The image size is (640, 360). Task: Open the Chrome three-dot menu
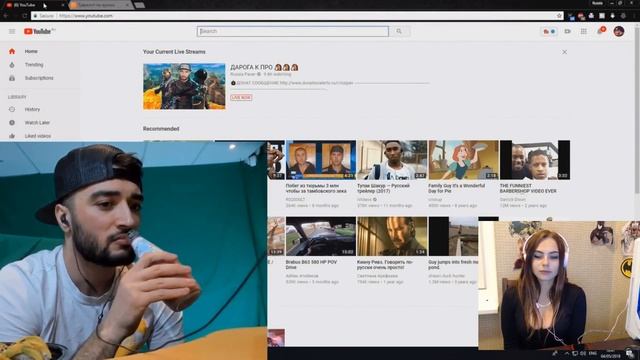[634, 16]
